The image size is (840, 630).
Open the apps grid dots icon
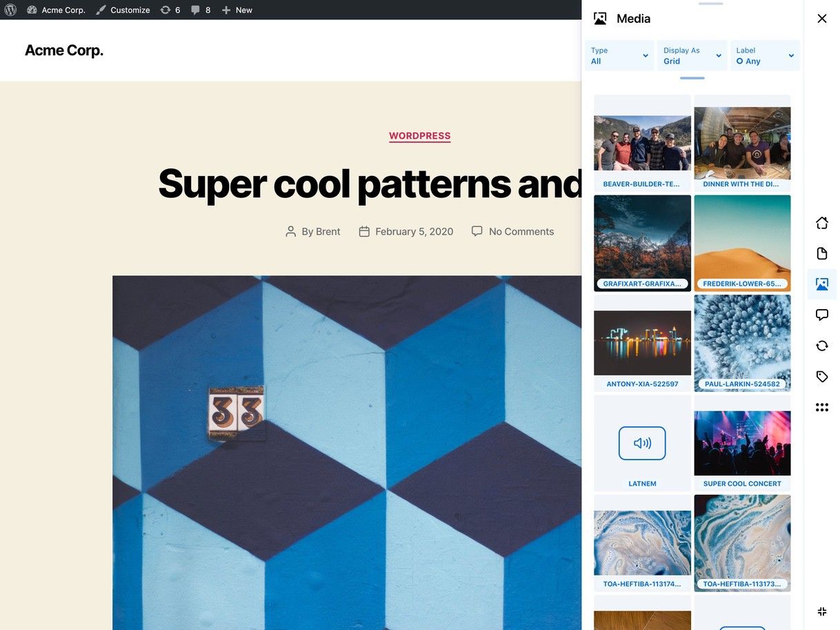click(821, 407)
